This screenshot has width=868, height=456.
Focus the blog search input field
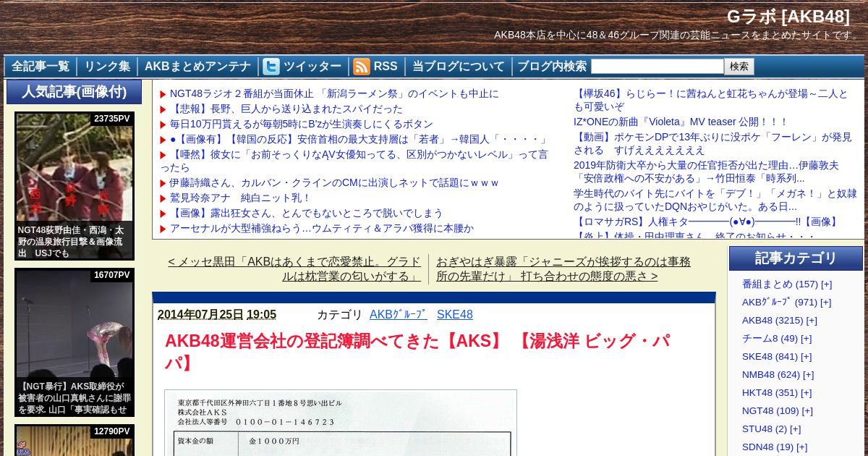[657, 67]
